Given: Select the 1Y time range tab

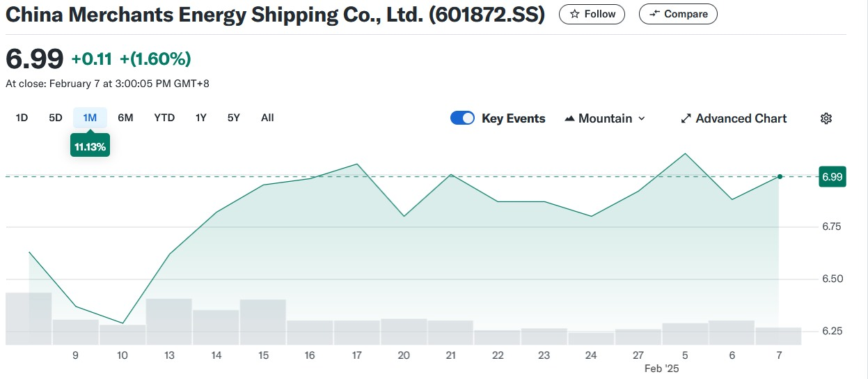Looking at the screenshot, I should 200,118.
